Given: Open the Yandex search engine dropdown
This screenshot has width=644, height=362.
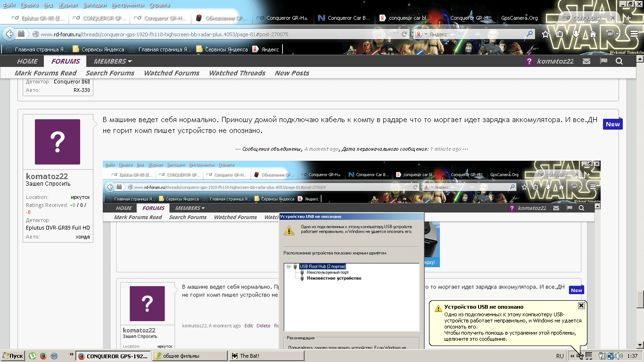Looking at the screenshot, I should [422, 34].
